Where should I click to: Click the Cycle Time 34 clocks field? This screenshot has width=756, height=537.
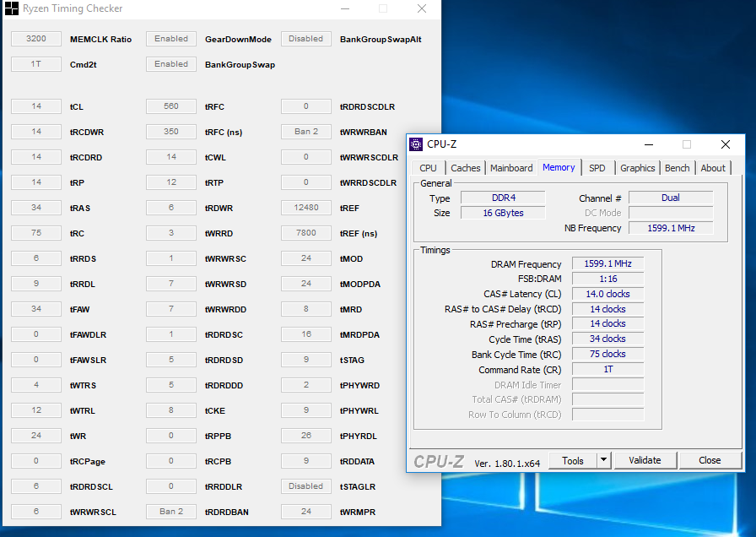coord(607,339)
